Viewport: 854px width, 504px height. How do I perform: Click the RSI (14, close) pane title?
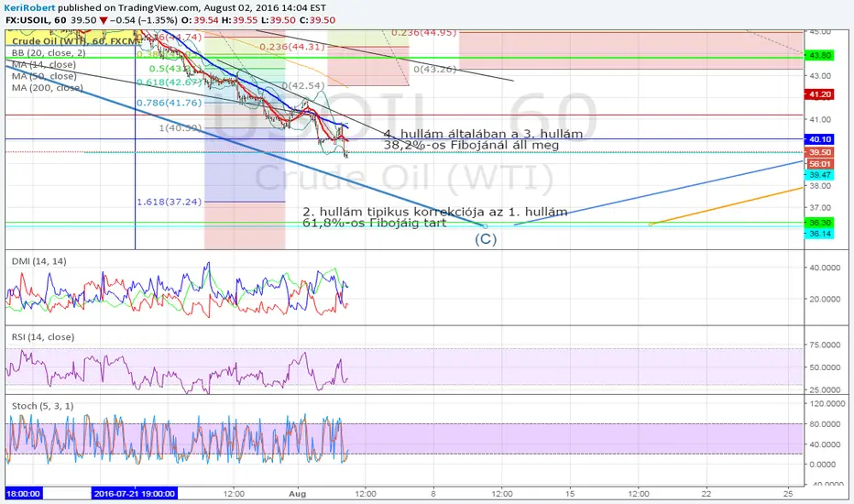point(43,336)
